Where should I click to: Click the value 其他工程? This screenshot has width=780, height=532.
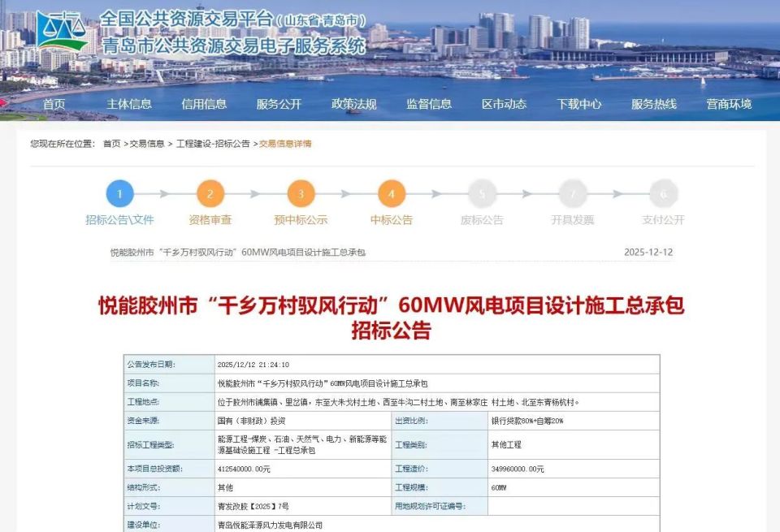[506, 444]
